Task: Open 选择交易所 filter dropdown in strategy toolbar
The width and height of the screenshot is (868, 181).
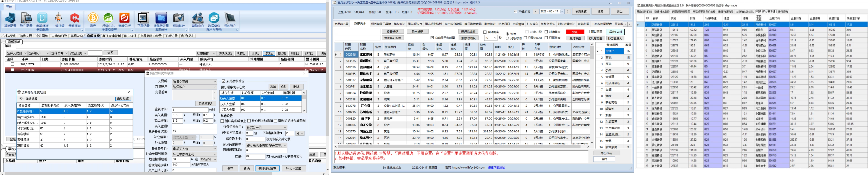Action: pyautogui.click(x=16, y=53)
